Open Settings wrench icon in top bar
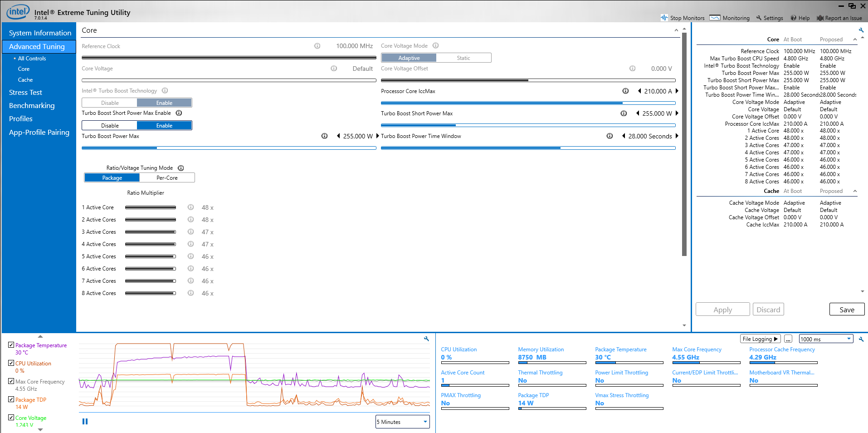 click(x=759, y=18)
